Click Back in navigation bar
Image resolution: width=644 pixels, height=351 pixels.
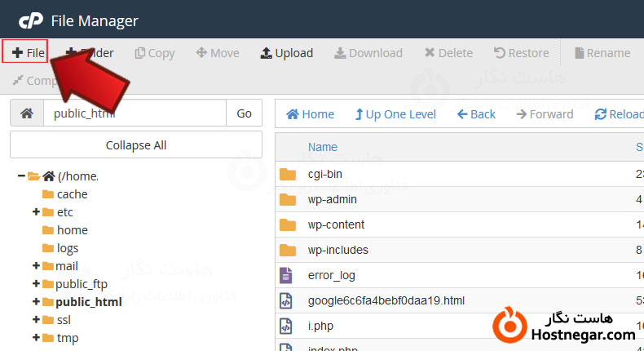(476, 114)
